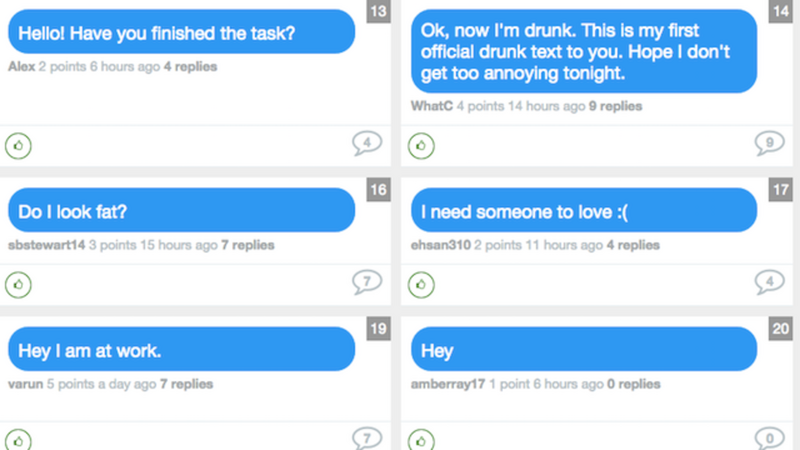Open the 7-comment bubble on sbstewart14's post
The width and height of the screenshot is (800, 450).
tap(367, 282)
